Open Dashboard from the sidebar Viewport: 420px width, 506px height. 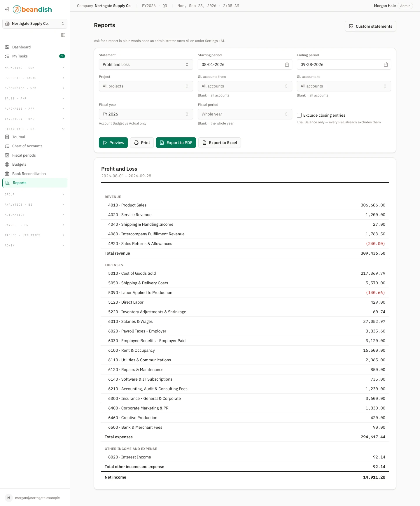pos(35,47)
